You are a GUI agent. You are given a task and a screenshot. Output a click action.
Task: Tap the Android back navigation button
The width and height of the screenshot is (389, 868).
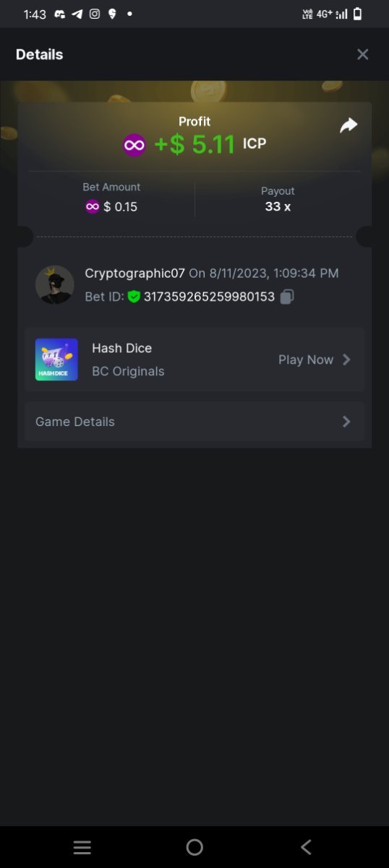(306, 847)
